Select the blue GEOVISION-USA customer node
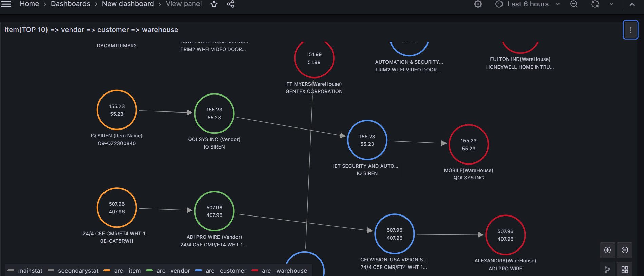 click(x=395, y=234)
